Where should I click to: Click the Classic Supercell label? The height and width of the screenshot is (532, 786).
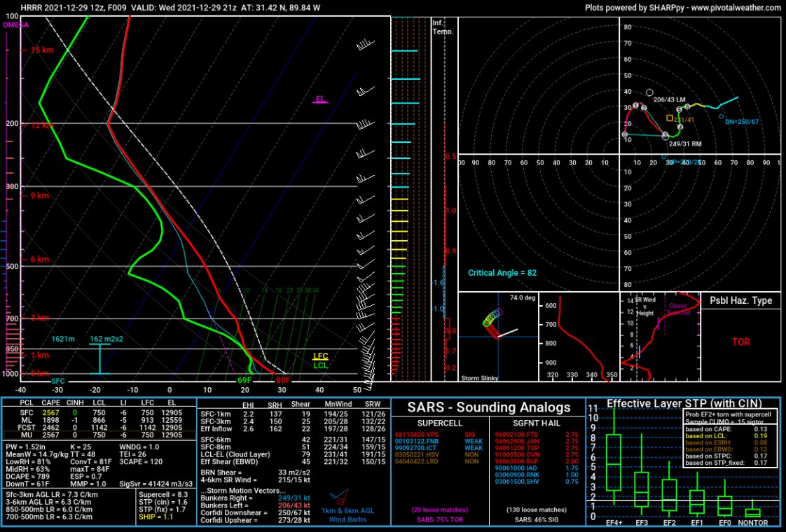coord(678,309)
